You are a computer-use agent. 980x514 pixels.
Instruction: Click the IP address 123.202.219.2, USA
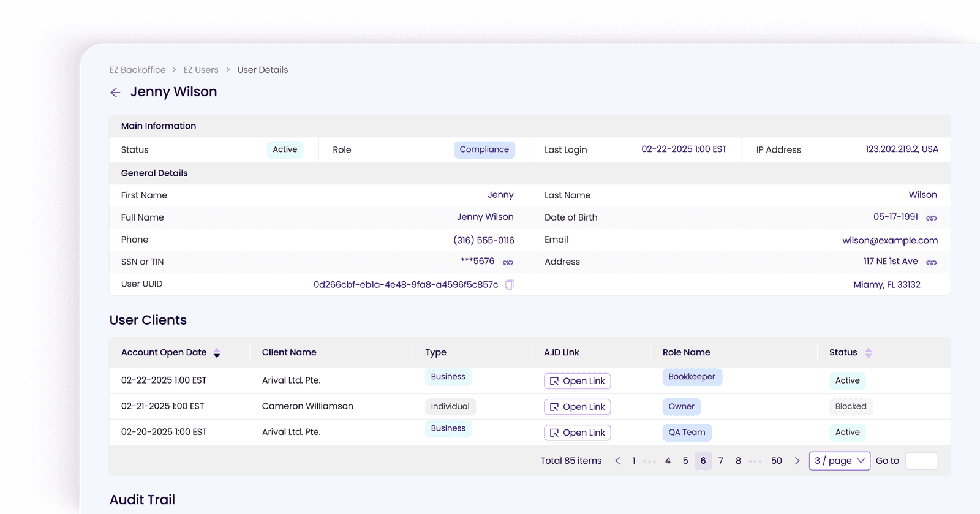point(902,149)
